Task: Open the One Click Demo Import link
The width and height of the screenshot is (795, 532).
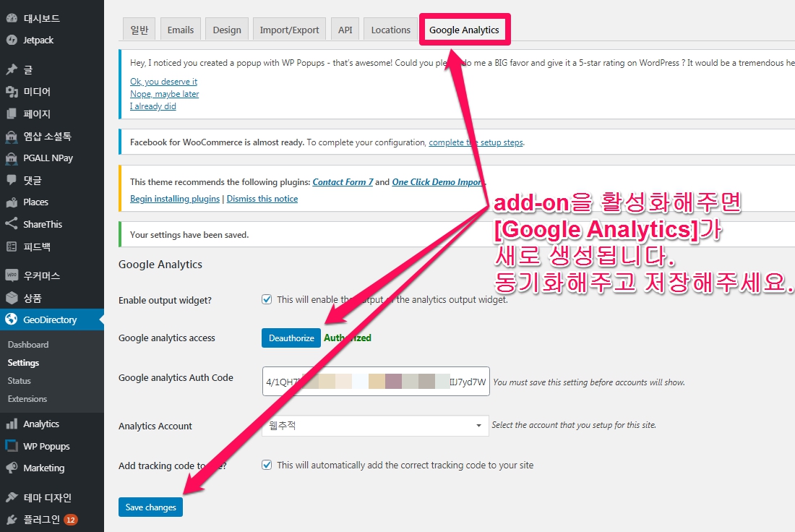Action: 438,182
